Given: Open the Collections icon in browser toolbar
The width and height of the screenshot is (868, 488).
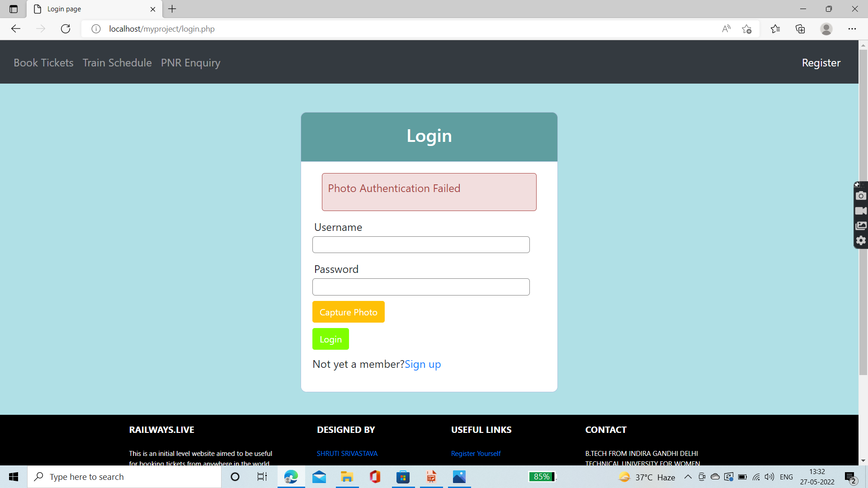Looking at the screenshot, I should (800, 28).
